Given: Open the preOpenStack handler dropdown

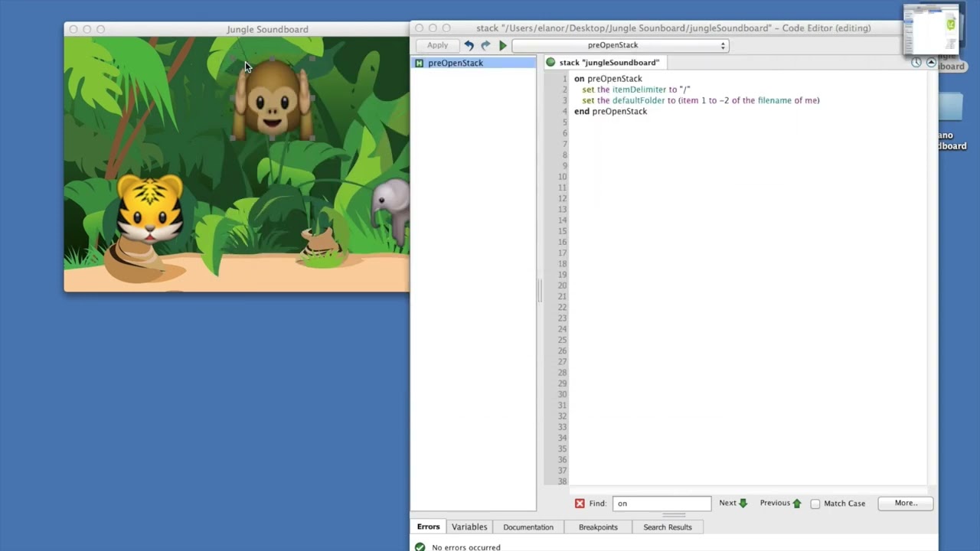Looking at the screenshot, I should pos(619,45).
